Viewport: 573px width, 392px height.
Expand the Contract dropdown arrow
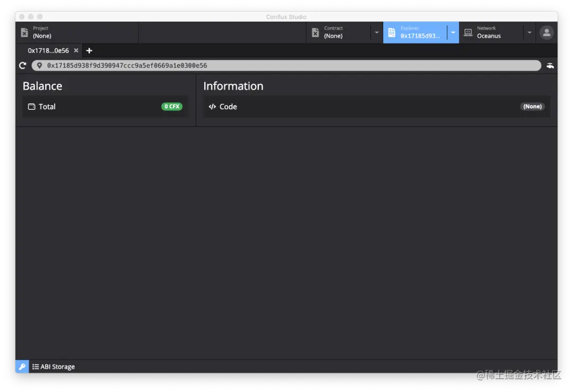coord(376,32)
